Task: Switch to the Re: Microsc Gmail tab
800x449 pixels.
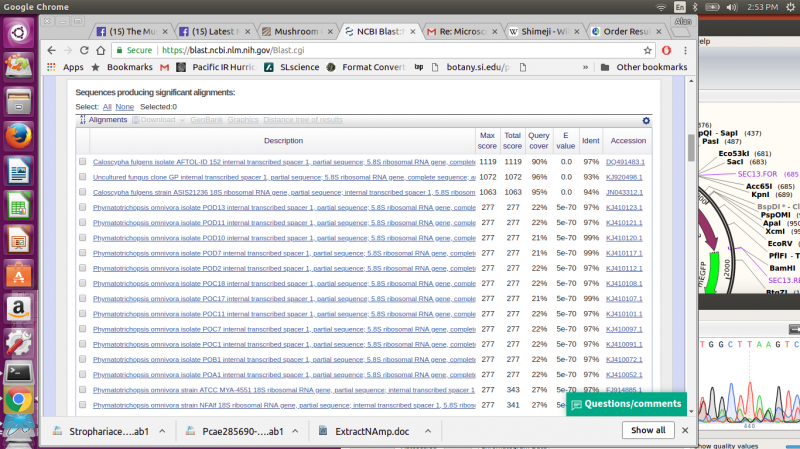Action: pos(462,32)
